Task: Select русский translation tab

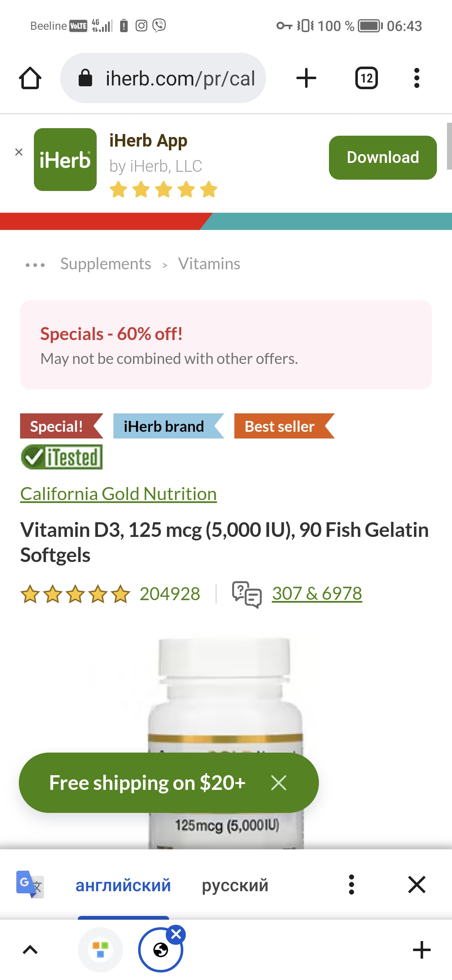Action: pos(235,885)
